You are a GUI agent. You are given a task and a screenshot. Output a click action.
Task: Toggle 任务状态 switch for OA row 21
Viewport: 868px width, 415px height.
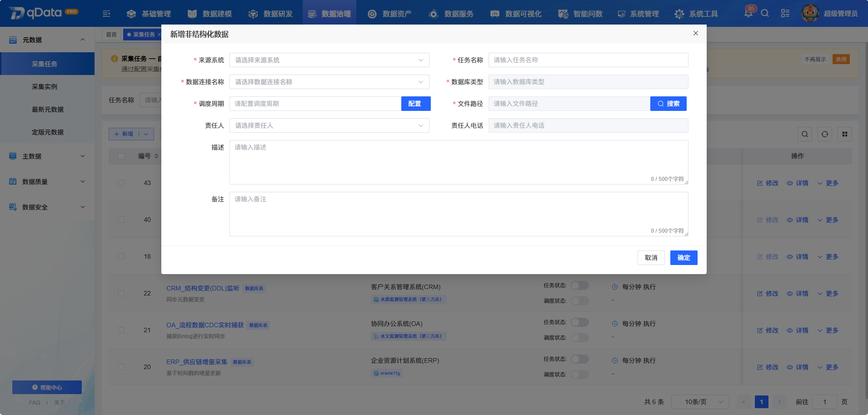(x=579, y=322)
